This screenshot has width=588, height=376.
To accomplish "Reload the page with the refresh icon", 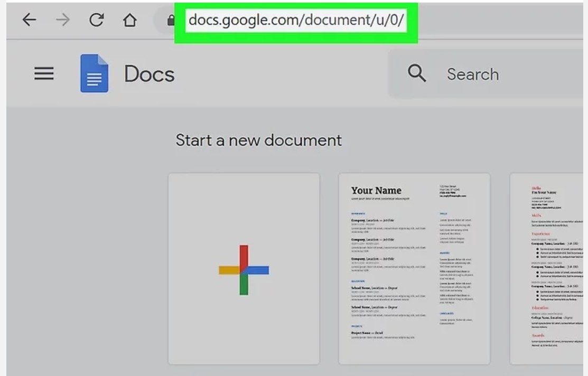I will click(x=96, y=20).
